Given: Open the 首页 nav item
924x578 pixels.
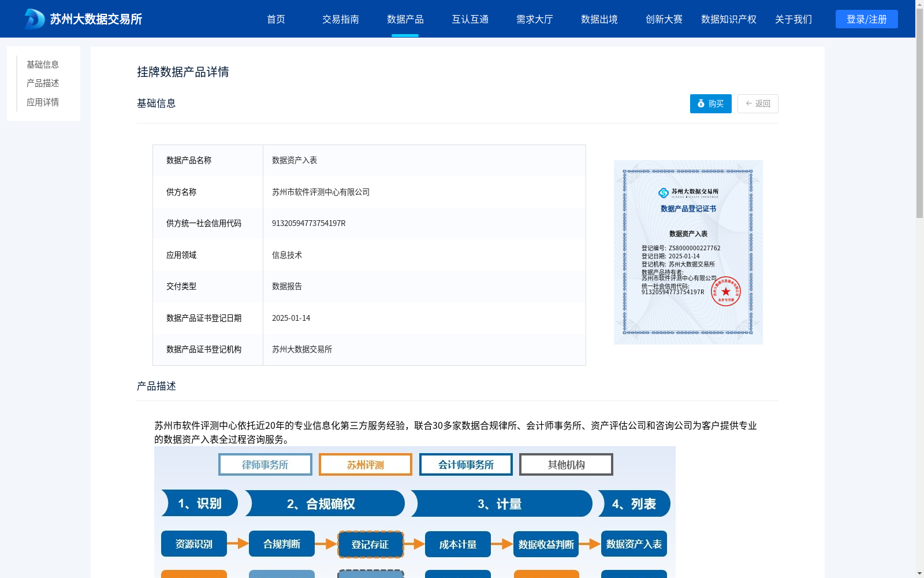Looking at the screenshot, I should pos(276,19).
